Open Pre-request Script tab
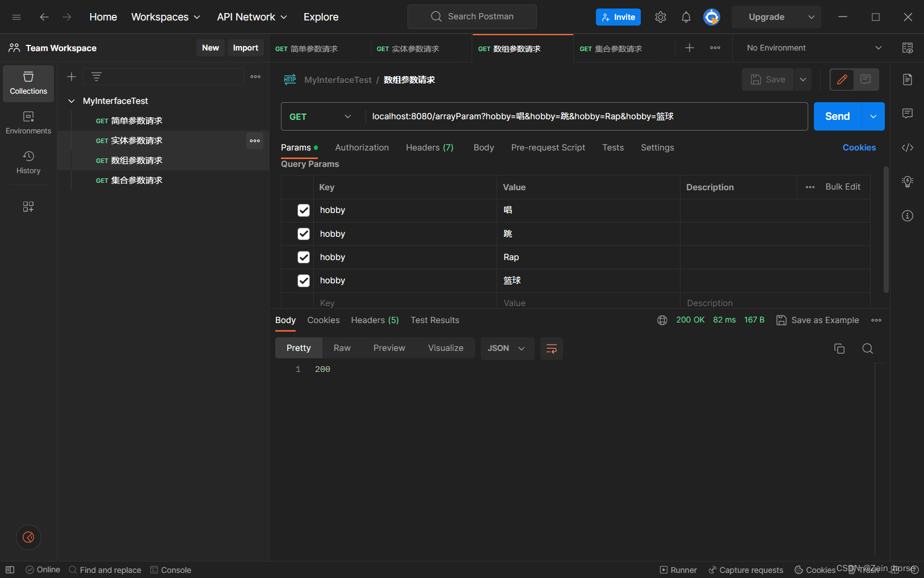924x578 pixels. [548, 148]
